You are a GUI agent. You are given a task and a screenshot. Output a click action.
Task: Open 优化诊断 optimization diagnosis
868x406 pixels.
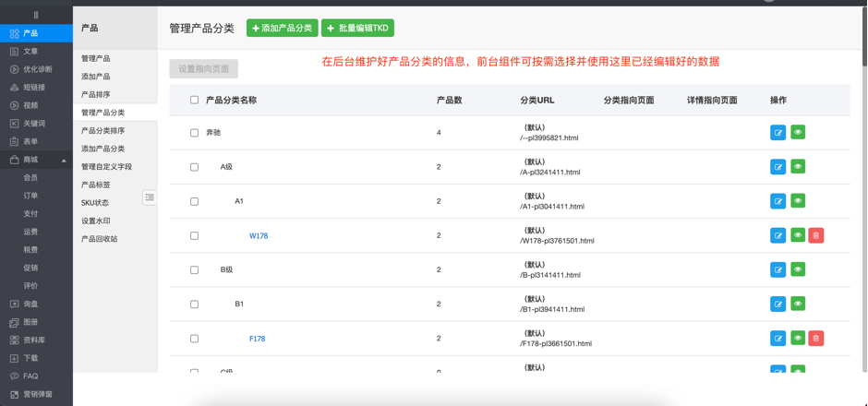tap(36, 69)
